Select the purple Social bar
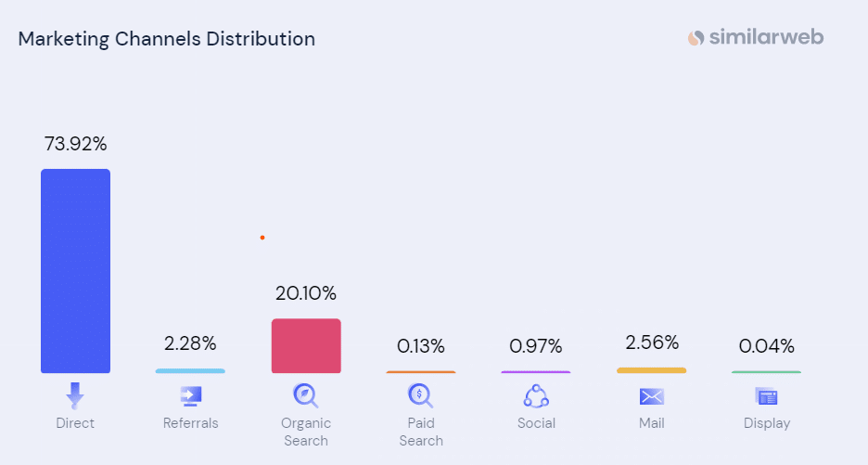 (x=536, y=372)
